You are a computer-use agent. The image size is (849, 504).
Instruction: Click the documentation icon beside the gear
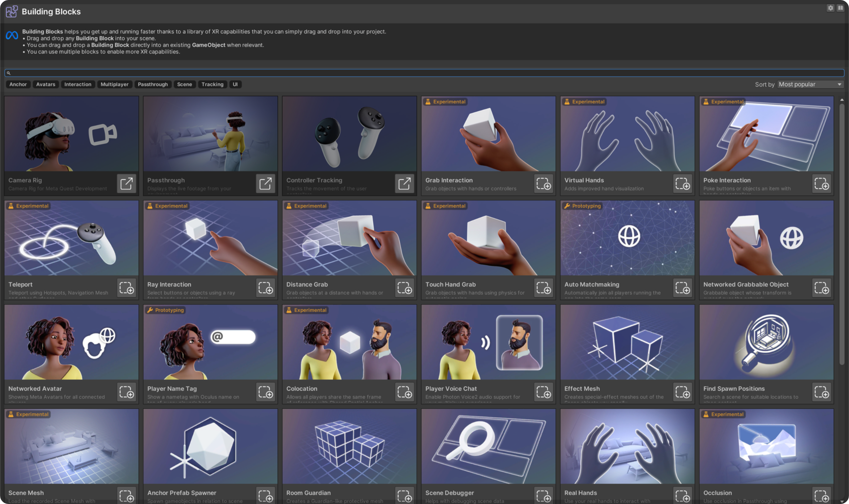point(840,8)
